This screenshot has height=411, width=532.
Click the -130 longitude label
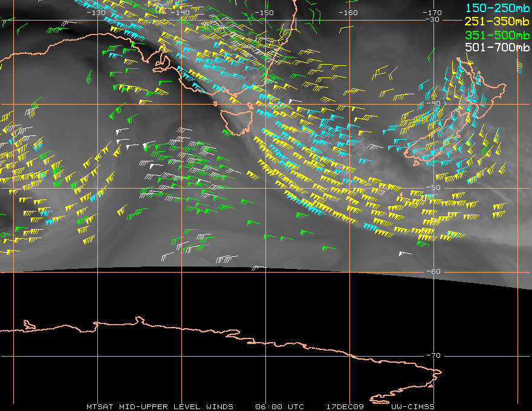pyautogui.click(x=96, y=13)
